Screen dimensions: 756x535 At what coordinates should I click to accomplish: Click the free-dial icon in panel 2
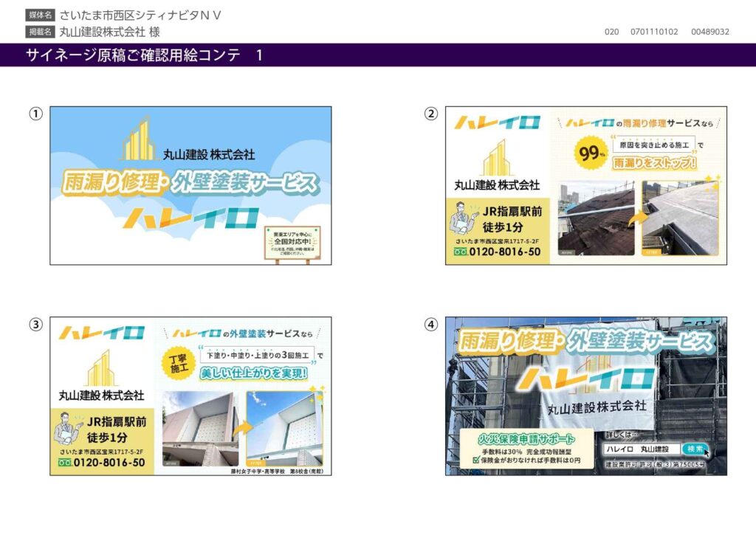point(460,252)
